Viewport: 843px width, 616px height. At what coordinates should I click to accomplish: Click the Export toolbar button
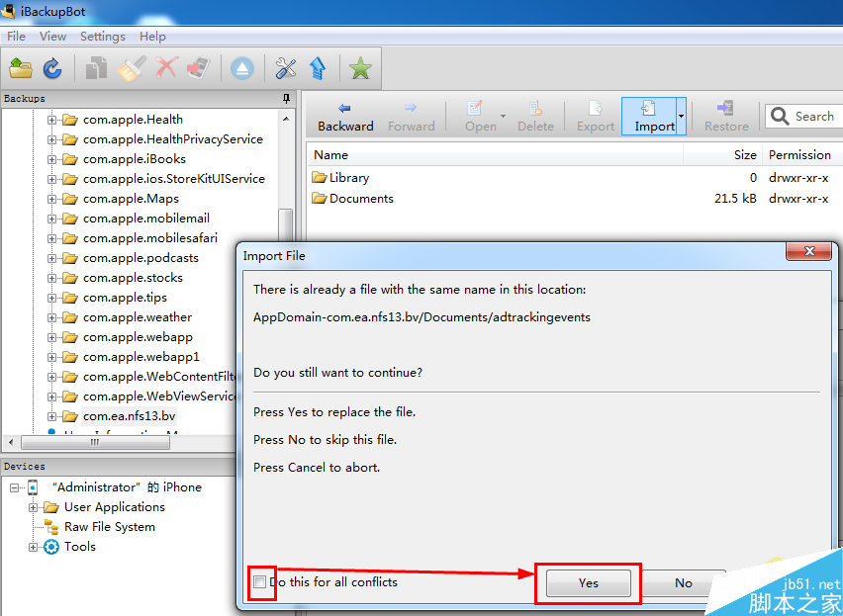click(596, 117)
